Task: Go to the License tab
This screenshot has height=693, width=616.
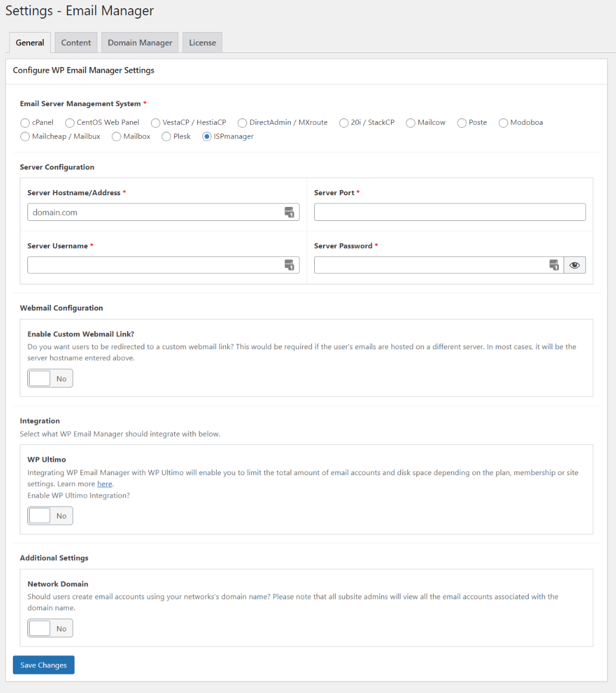Action: (x=202, y=43)
